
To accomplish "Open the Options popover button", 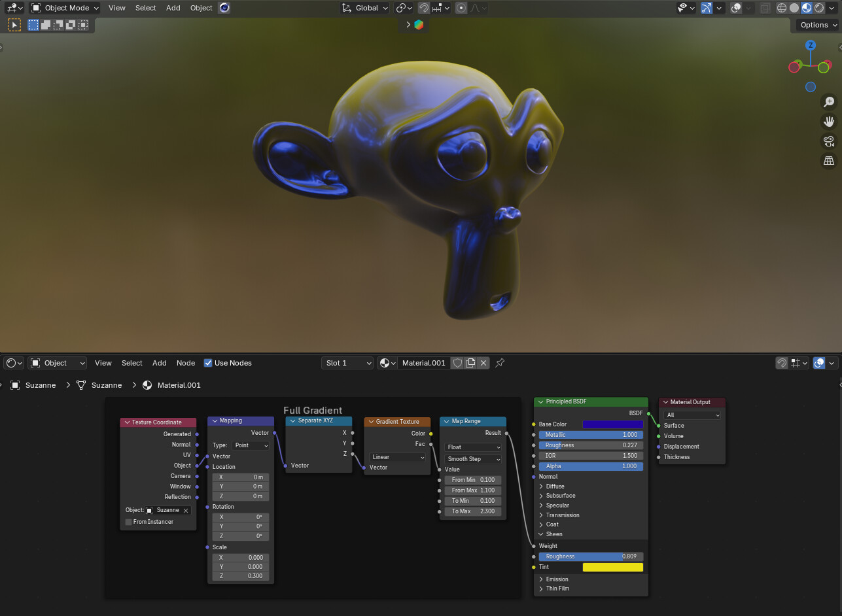I will pos(818,25).
